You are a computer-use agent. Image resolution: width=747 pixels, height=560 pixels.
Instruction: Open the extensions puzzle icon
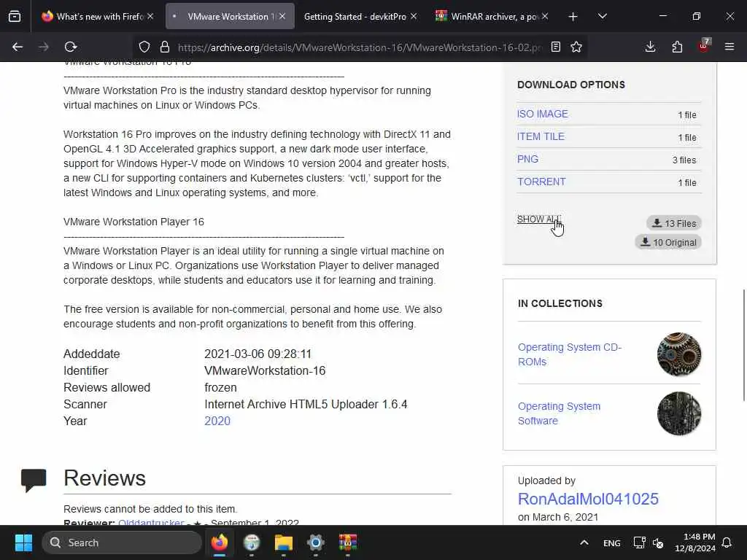677,47
